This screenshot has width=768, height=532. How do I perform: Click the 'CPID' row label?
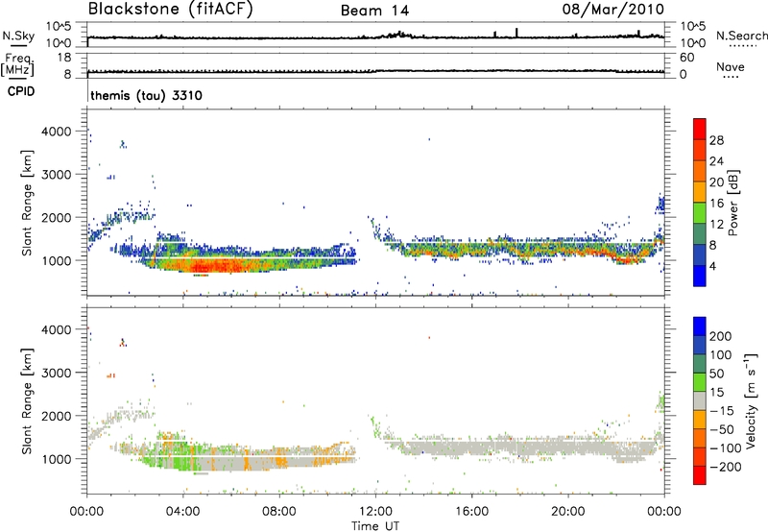click(x=21, y=91)
